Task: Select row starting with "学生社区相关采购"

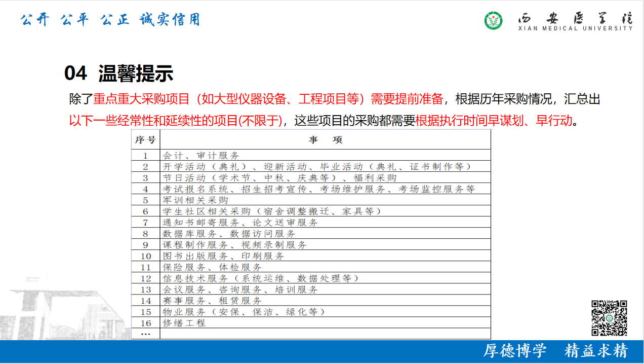Action: point(311,211)
